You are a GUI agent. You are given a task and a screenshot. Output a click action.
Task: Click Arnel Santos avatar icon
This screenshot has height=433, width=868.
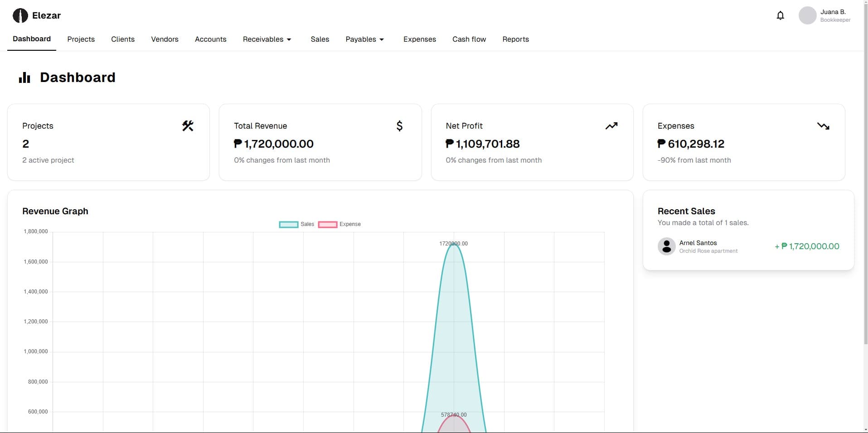666,246
